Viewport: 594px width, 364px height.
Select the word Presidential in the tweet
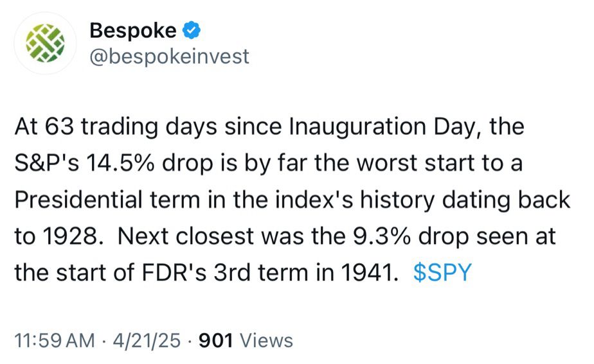(78, 200)
